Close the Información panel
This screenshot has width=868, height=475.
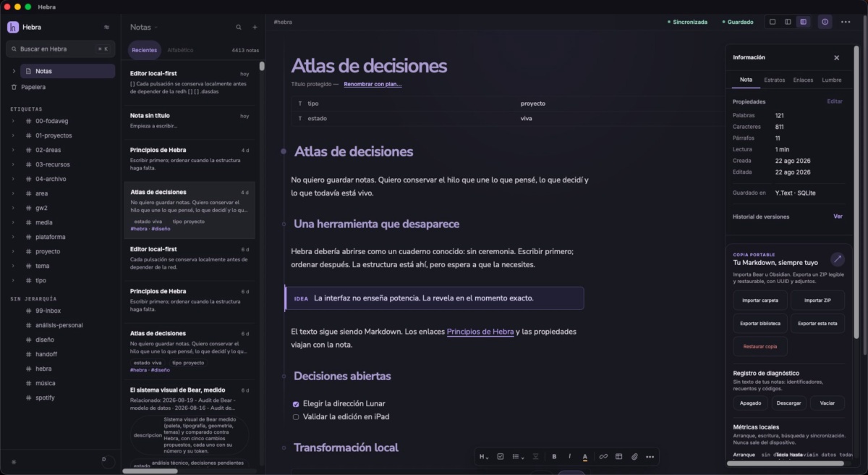pyautogui.click(x=837, y=57)
